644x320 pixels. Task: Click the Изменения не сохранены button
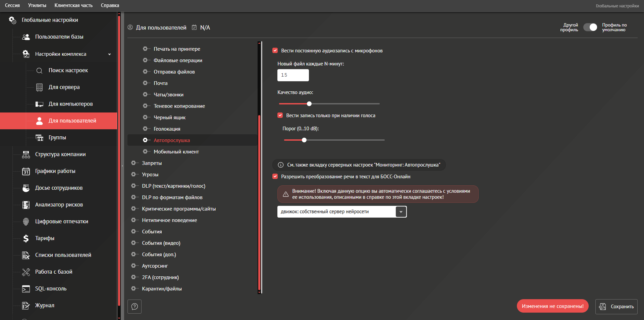(552, 306)
